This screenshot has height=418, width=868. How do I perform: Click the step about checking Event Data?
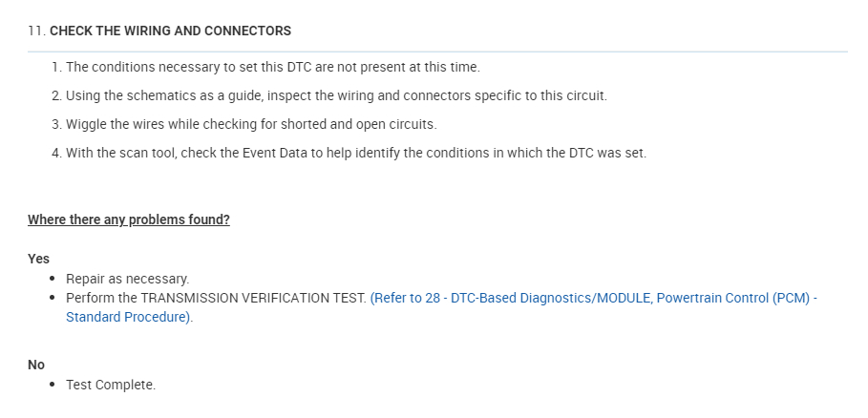pos(355,154)
